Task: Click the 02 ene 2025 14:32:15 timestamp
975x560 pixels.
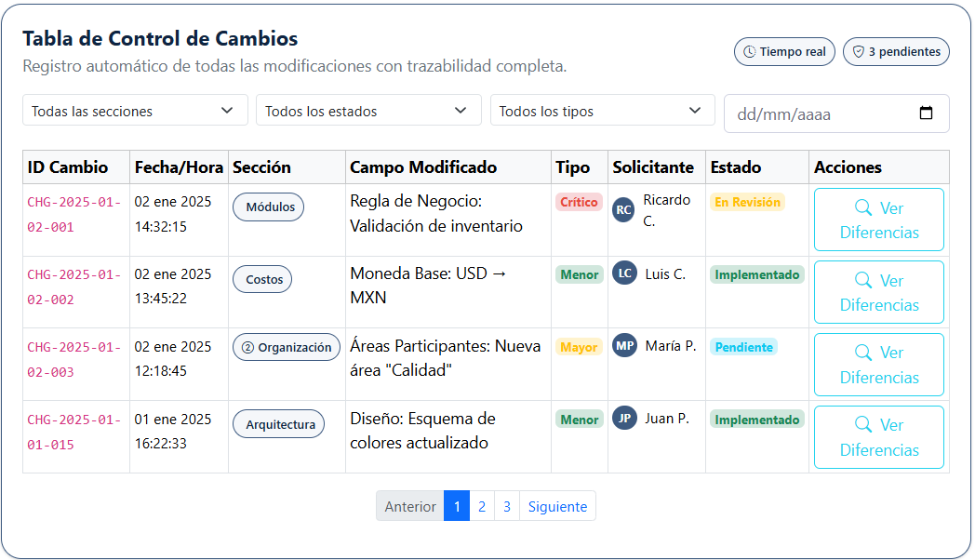Action: 173,214
